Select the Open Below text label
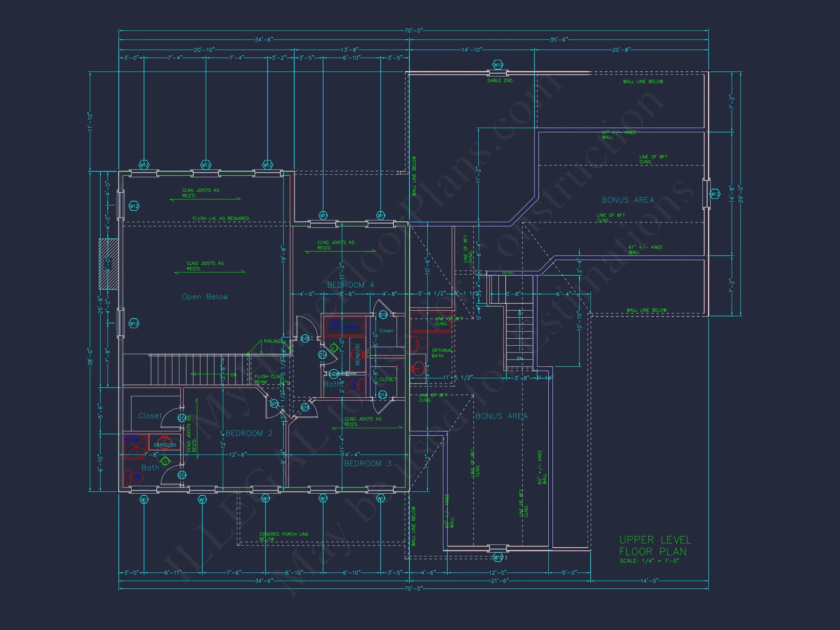The image size is (840, 630). pos(205,296)
